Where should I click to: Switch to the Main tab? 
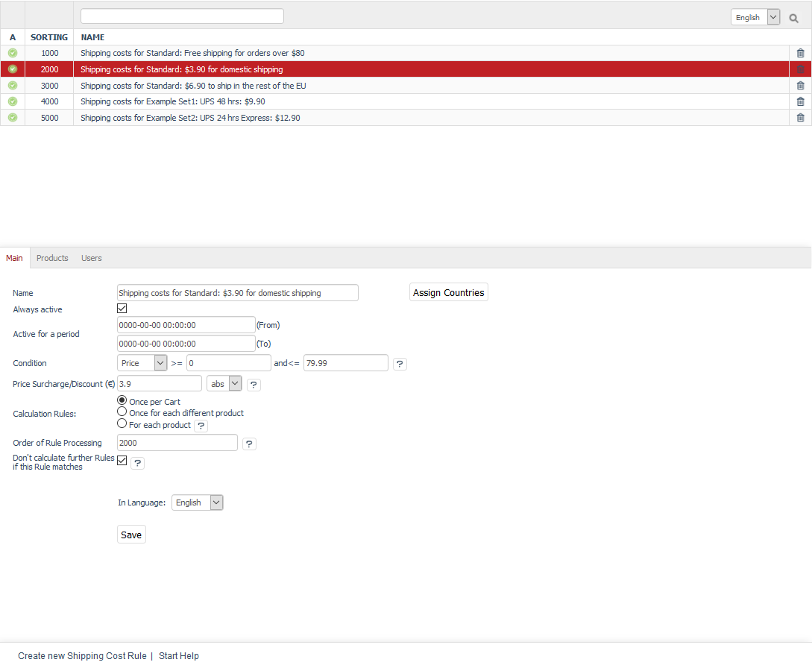point(14,258)
